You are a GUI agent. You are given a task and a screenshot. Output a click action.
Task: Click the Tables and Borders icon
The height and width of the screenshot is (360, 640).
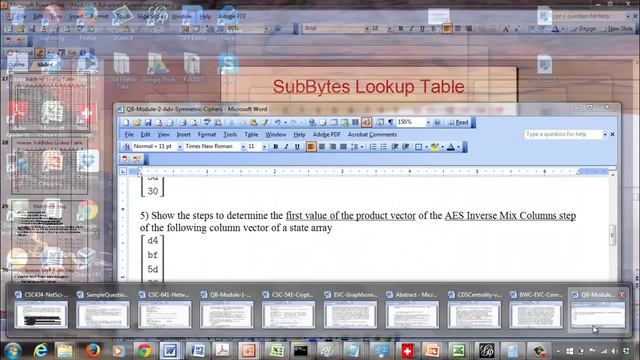click(323, 122)
